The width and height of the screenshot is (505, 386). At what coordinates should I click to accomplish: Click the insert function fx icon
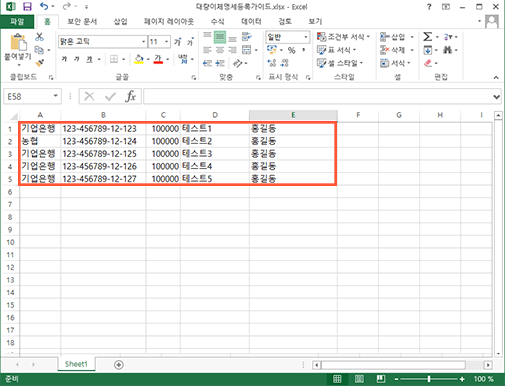130,96
